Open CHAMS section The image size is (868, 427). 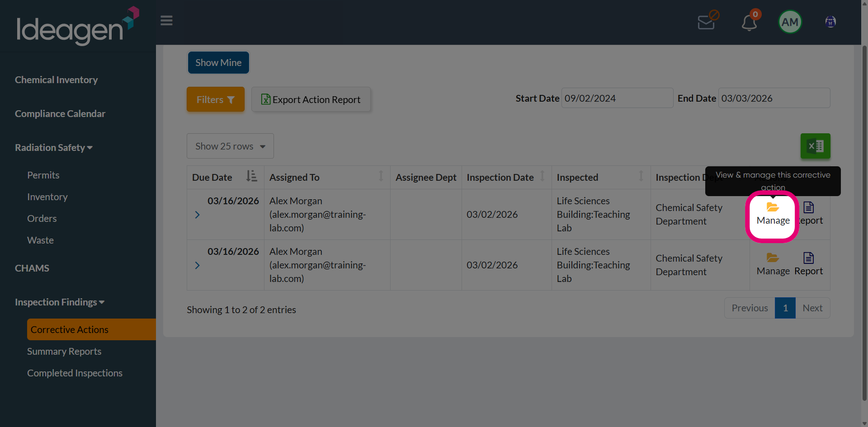(x=32, y=268)
